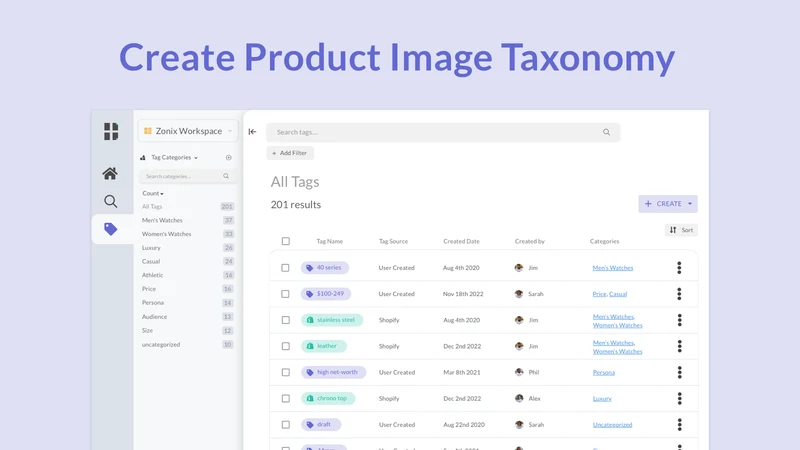
Task: Open the three-dot menu for leather
Action: [x=679, y=346]
